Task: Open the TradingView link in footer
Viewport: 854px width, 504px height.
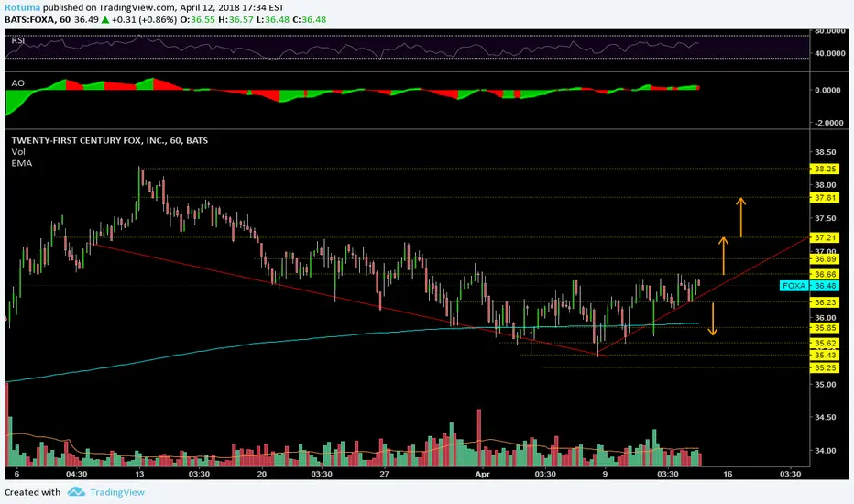Action: point(117,492)
